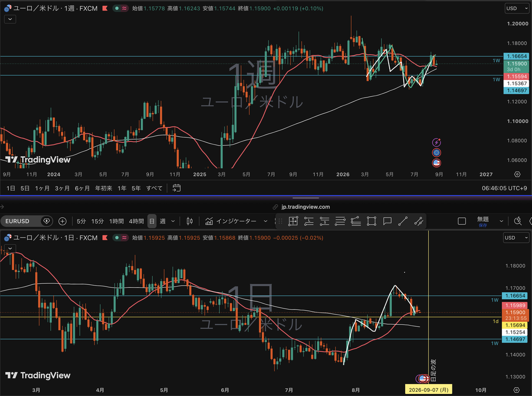This screenshot has height=396, width=532.
Task: Click the add symbol plus icon
Action: [x=62, y=221]
